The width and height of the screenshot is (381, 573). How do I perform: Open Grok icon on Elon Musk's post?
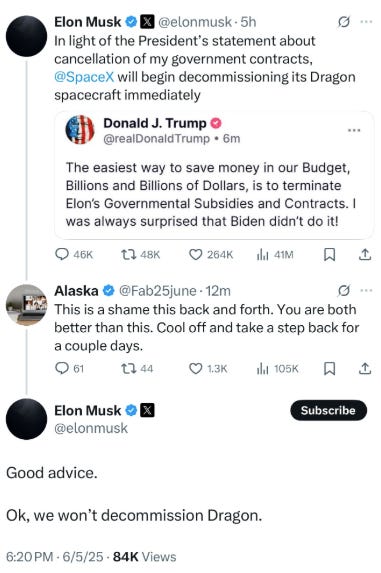343,22
